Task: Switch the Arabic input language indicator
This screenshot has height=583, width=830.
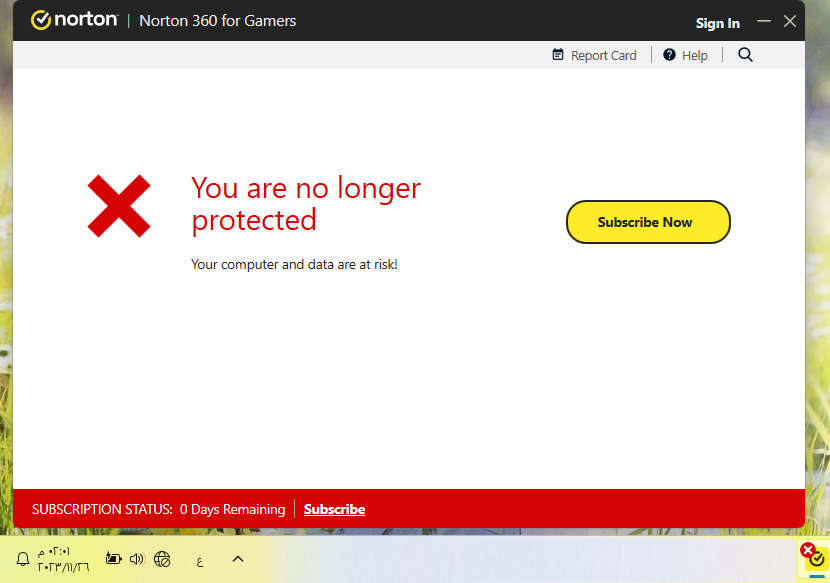Action: click(x=200, y=561)
